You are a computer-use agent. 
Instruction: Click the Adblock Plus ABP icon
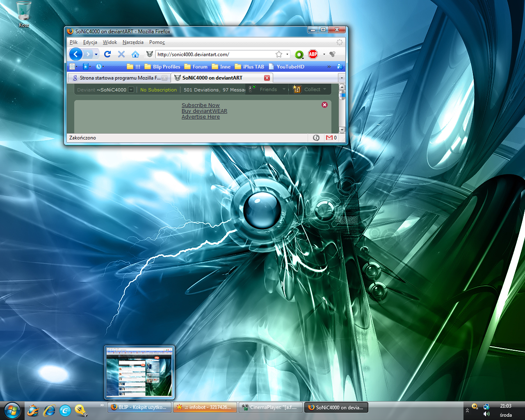pyautogui.click(x=313, y=54)
